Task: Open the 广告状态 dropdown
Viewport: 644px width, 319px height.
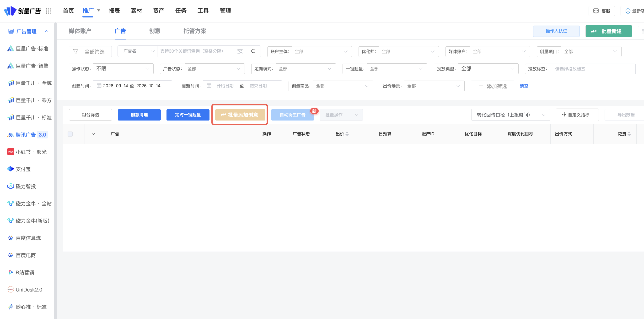Action: 202,69
